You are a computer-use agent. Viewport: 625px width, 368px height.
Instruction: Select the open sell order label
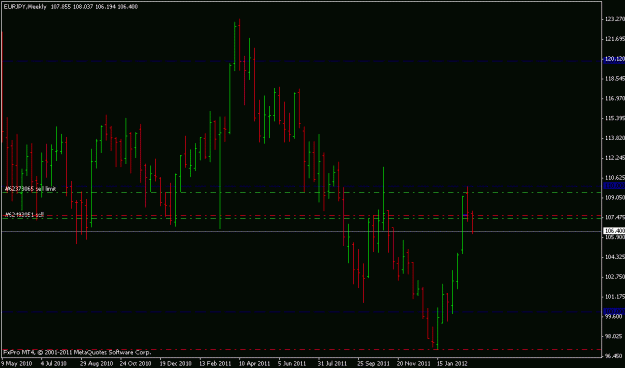coord(24,215)
